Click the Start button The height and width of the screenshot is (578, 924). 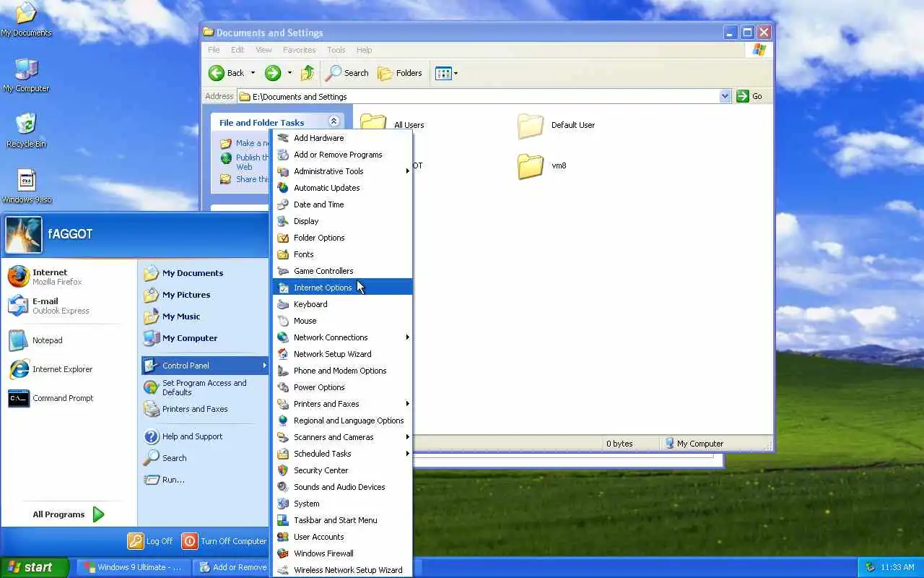(35, 567)
